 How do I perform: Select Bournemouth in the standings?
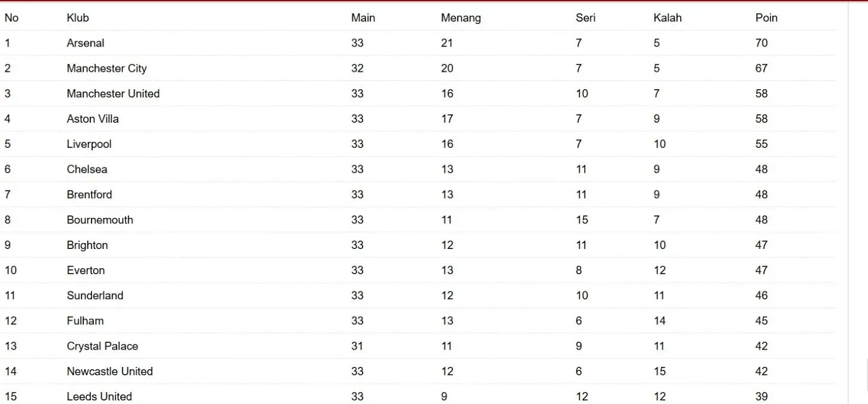pos(100,220)
